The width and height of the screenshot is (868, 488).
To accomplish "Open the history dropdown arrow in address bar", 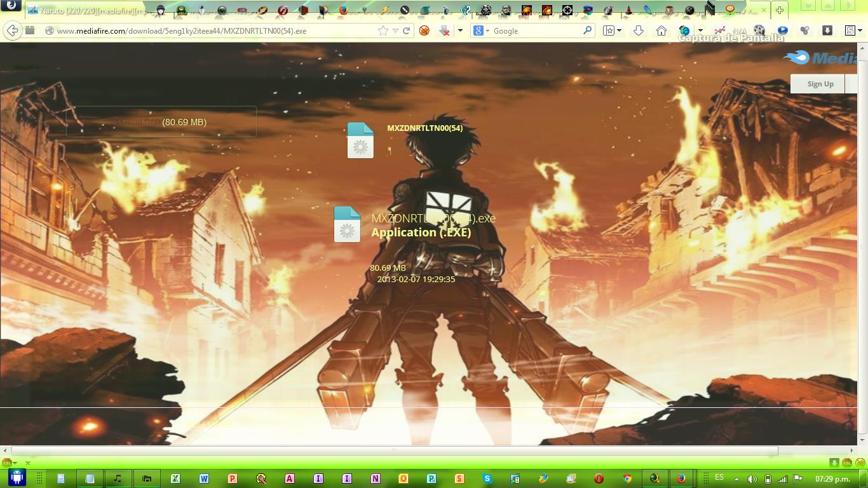I will tap(395, 30).
